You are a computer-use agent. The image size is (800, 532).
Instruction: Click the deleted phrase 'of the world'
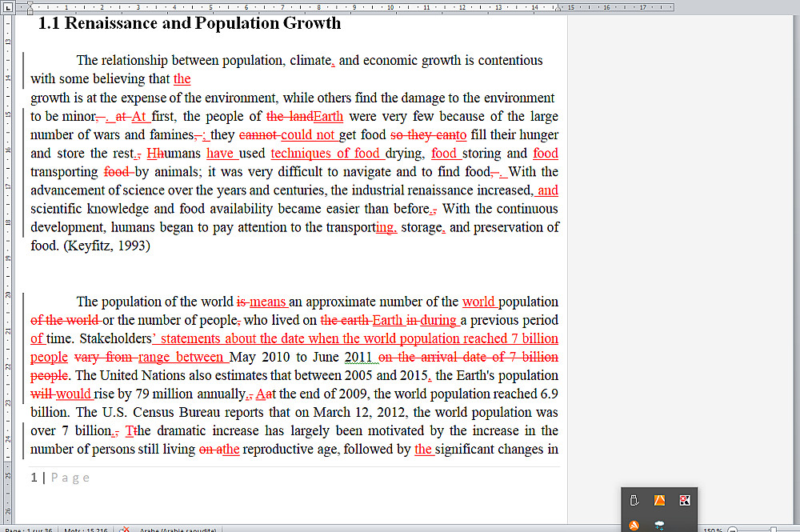[65, 320]
